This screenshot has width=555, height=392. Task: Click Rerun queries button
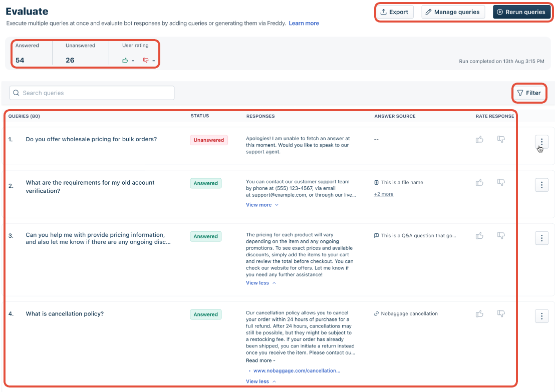click(521, 12)
